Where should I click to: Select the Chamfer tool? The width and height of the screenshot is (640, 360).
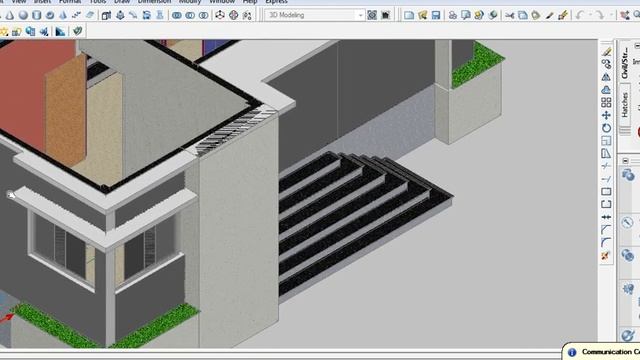click(x=607, y=229)
